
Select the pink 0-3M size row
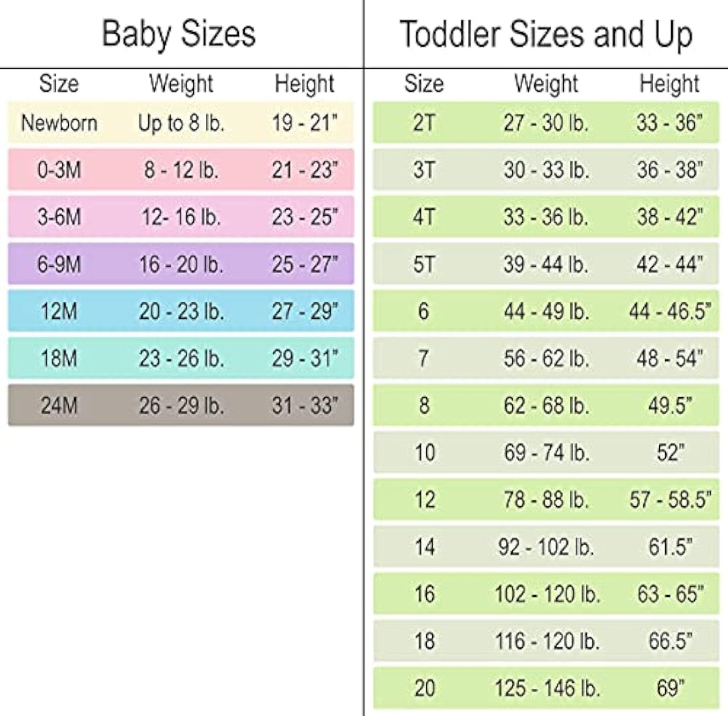181,170
